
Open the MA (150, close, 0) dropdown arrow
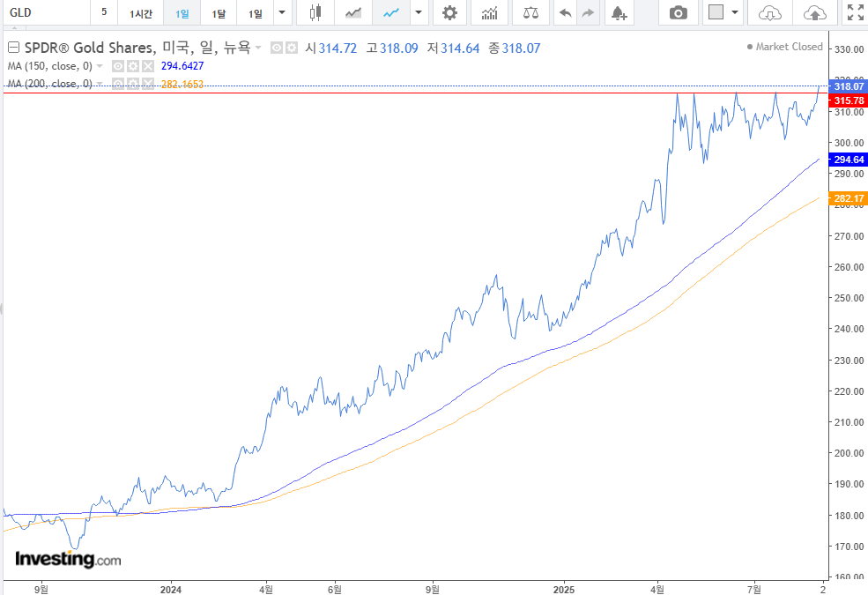100,66
